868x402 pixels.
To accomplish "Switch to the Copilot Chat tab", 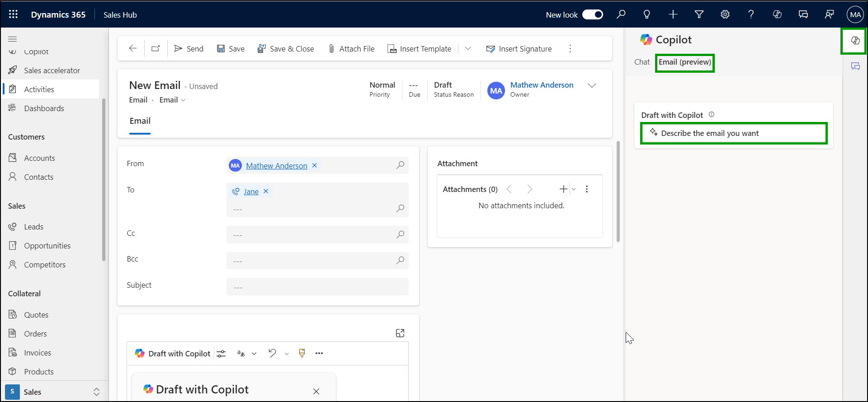I will pos(642,62).
